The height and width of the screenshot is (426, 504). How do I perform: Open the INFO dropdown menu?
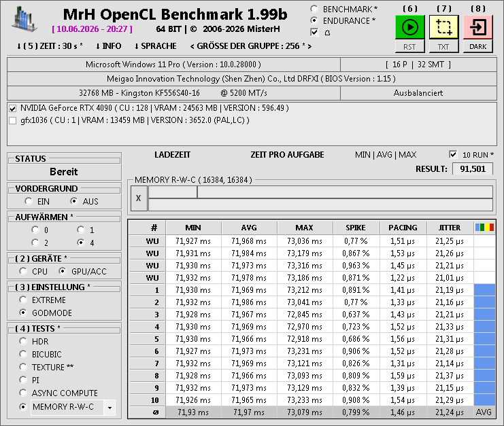click(x=108, y=46)
